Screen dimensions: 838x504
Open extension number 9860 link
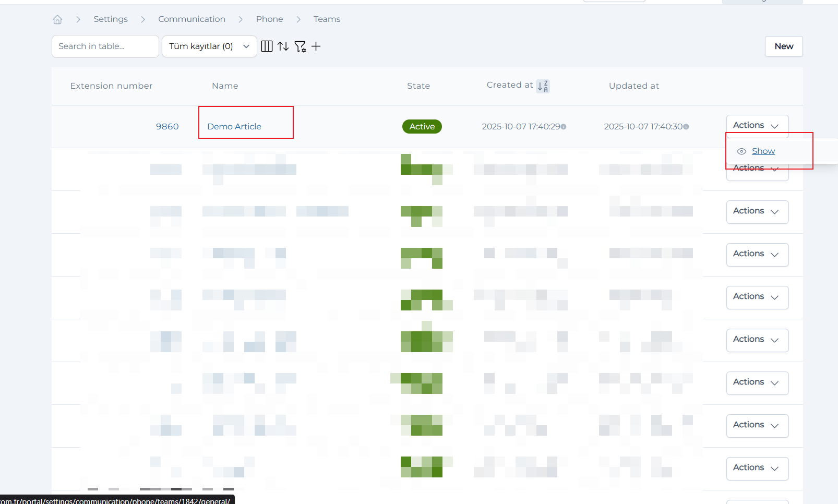[x=167, y=127]
